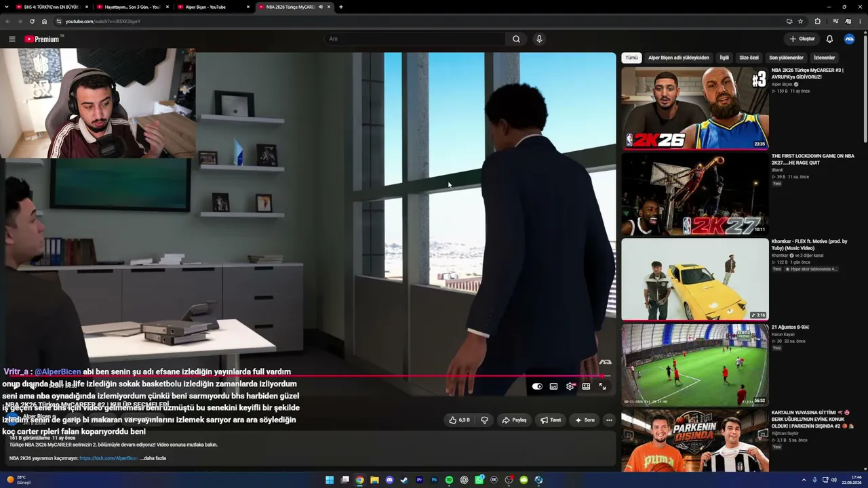Open 'THE FIRST LOCKDOWN GAME ON NBA 2K27' title
868x488 pixels.
(813, 159)
